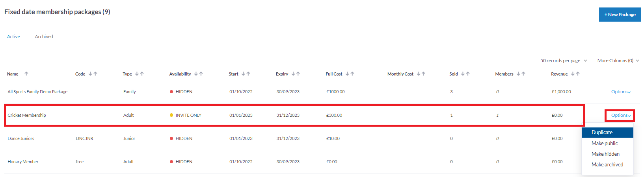Image resolution: width=644 pixels, height=177 pixels.
Task: Sort by Monthly Cost arrows
Action: [421, 74]
